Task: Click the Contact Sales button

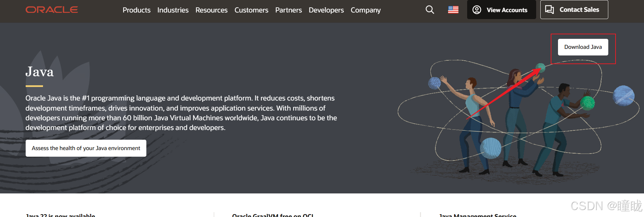Action: coord(574,10)
